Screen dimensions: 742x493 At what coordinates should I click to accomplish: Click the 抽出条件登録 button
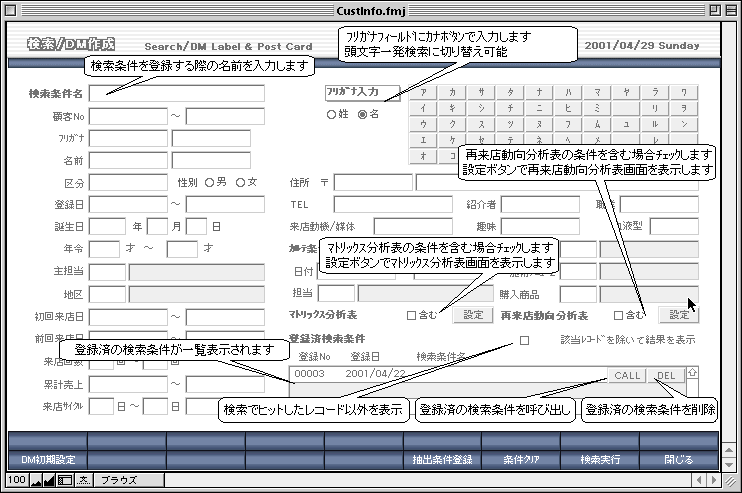[442, 459]
